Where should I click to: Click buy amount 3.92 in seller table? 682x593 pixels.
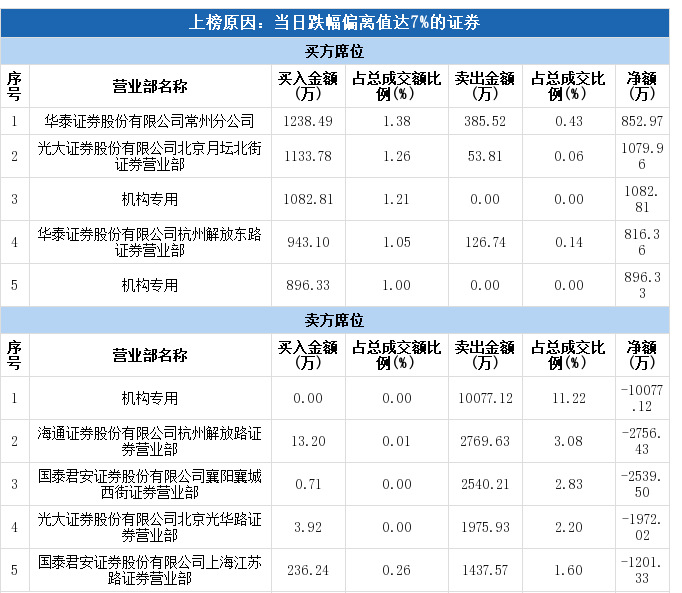point(308,527)
